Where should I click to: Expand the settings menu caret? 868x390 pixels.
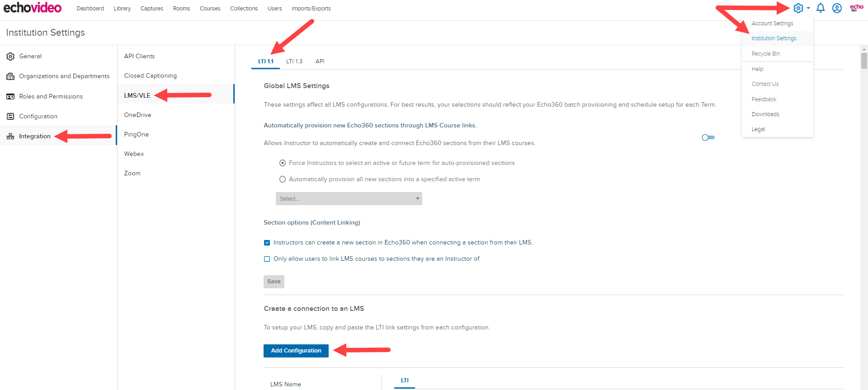pos(808,8)
